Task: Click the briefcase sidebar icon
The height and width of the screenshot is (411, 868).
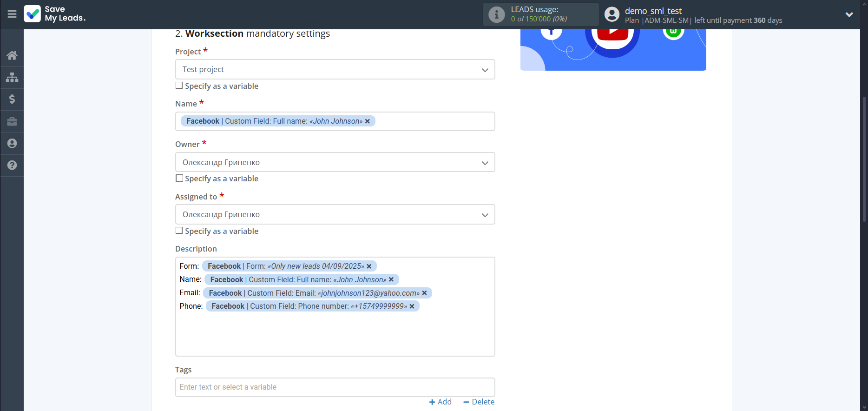Action: (12, 121)
